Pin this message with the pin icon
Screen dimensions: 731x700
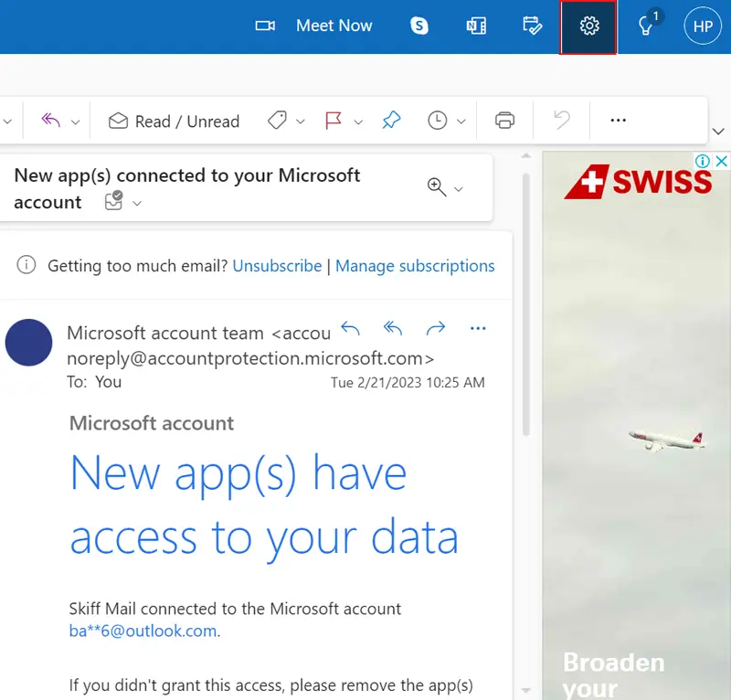[391, 121]
